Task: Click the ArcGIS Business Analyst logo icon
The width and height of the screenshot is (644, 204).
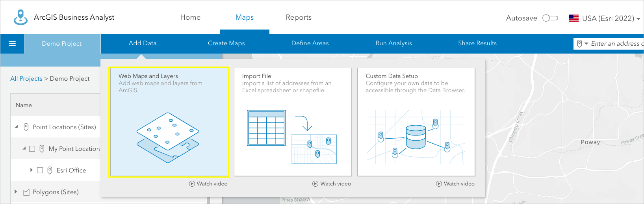Action: [21, 17]
